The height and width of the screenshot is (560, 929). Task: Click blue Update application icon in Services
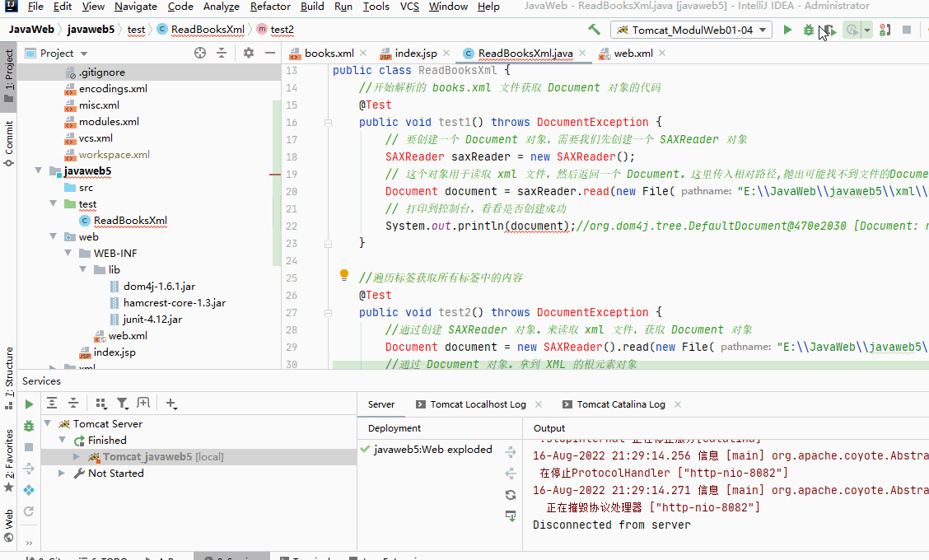pyautogui.click(x=29, y=490)
